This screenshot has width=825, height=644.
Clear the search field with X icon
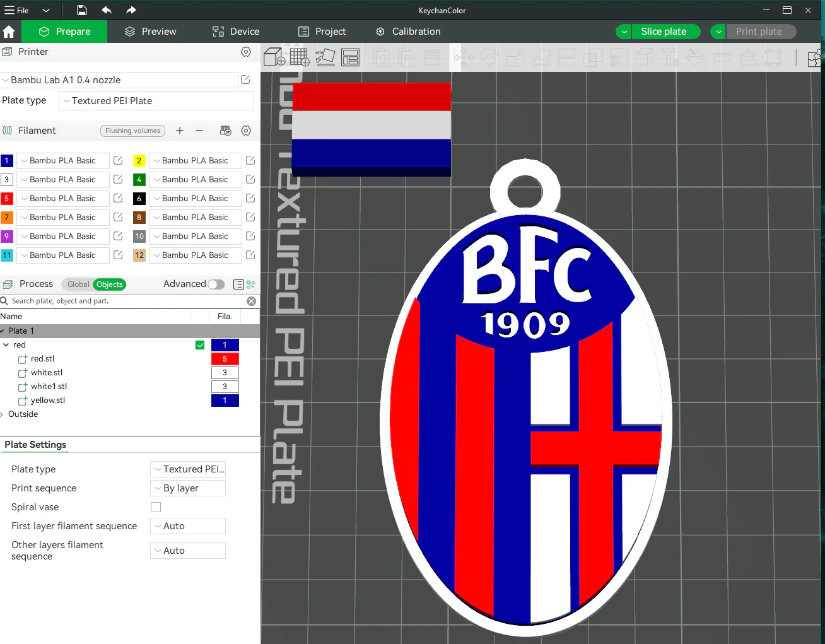[x=251, y=301]
